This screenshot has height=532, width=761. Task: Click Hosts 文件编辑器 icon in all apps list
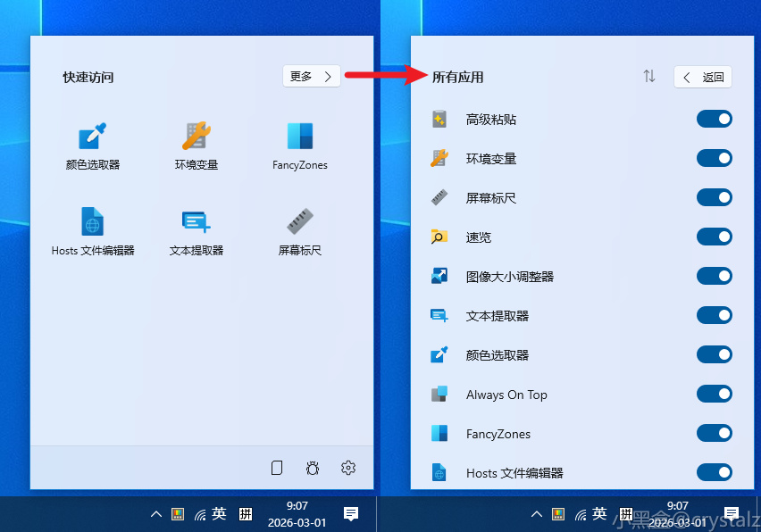click(439, 472)
